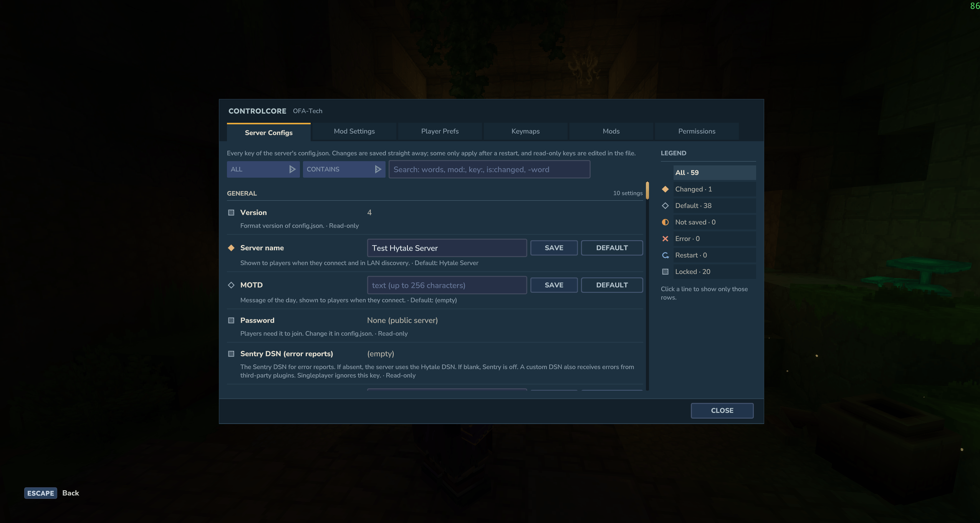
Task: Open the Keymaps tab
Action: [x=525, y=131]
